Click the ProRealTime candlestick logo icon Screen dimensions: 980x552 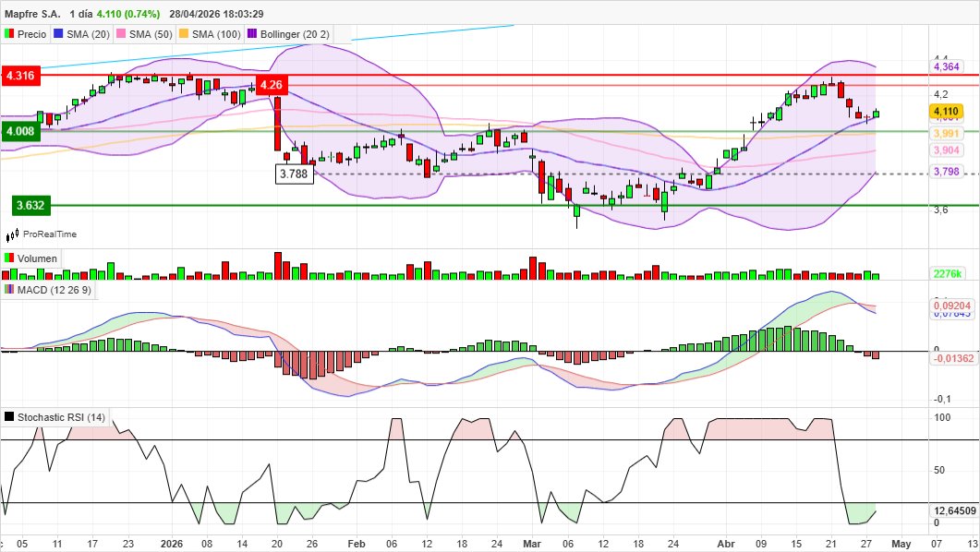coord(13,234)
